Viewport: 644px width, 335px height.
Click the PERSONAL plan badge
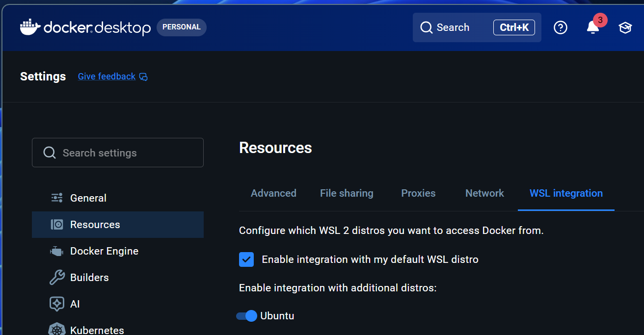tap(182, 27)
